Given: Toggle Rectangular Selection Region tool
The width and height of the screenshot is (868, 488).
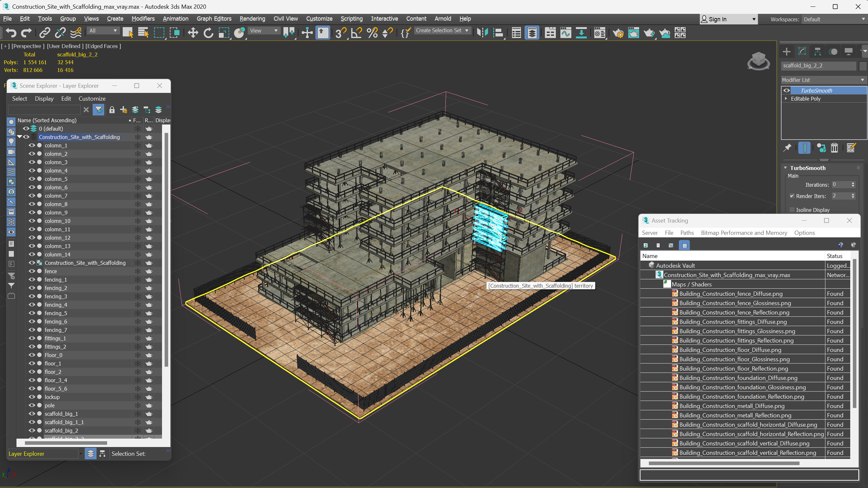Looking at the screenshot, I should tap(159, 33).
